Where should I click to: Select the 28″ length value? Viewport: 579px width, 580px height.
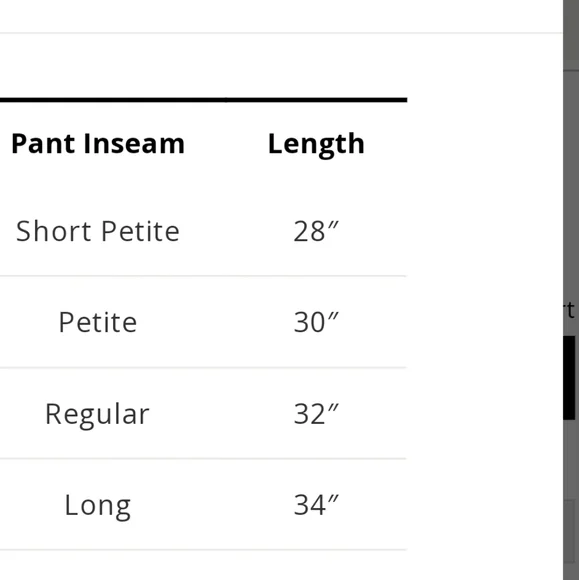tap(316, 232)
